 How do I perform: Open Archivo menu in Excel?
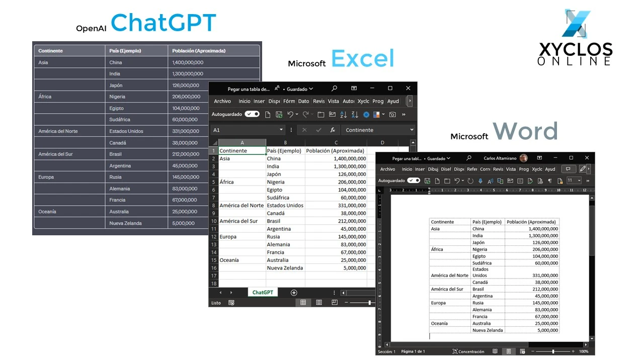coord(222,101)
